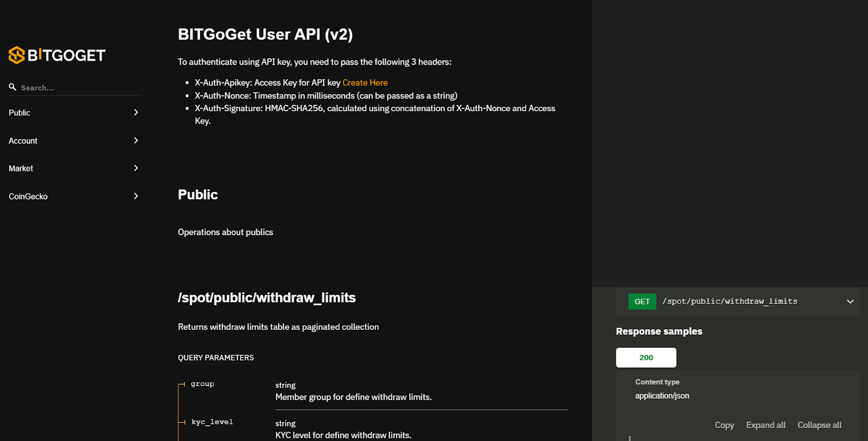Click Expand all in response samples

tap(765, 425)
